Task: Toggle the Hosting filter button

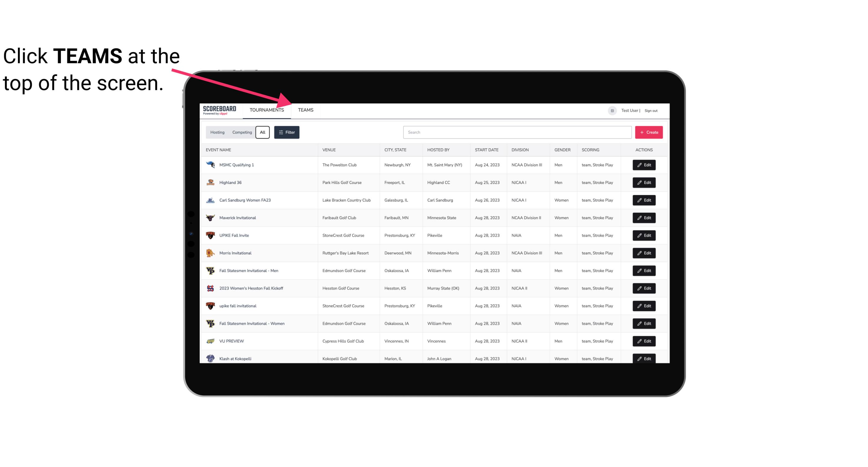Action: pyautogui.click(x=217, y=132)
